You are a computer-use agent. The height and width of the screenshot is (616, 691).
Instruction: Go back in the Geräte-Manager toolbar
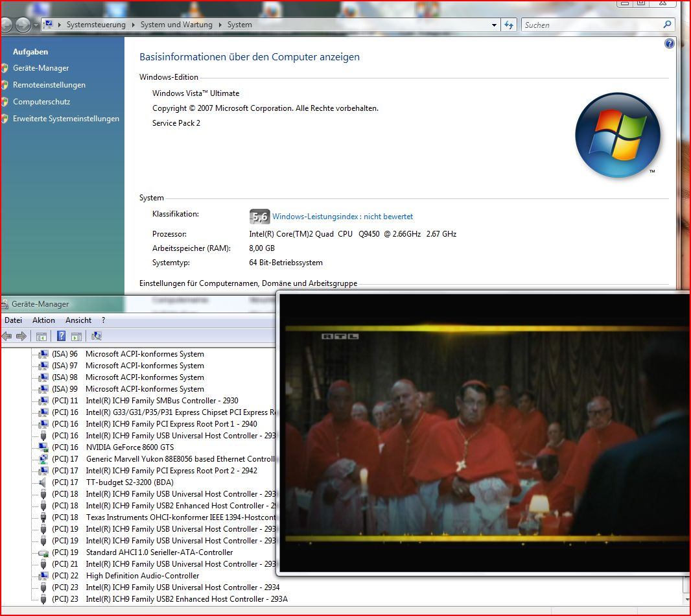pos(6,337)
